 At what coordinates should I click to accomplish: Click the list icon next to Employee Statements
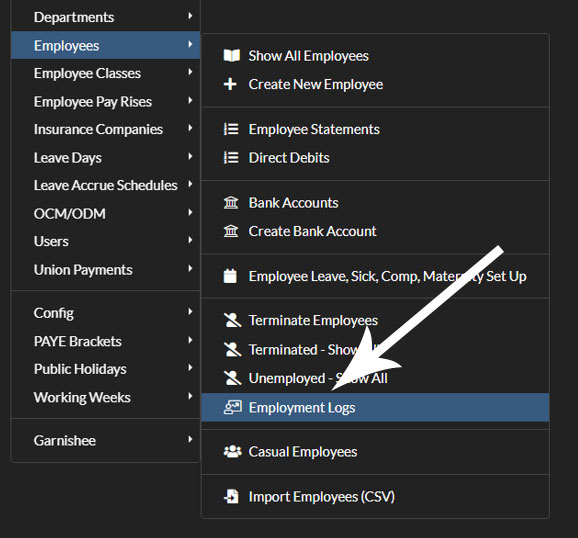(x=231, y=129)
